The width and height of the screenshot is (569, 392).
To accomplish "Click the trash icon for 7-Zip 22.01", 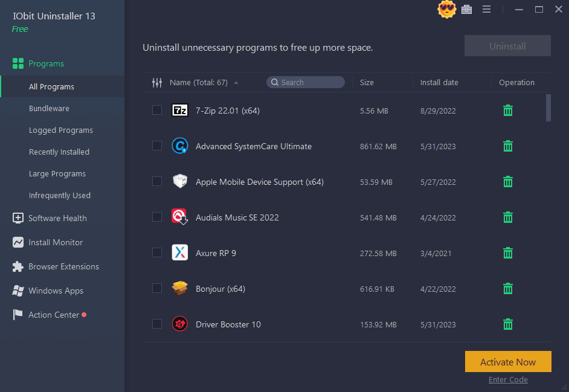I will pyautogui.click(x=508, y=111).
